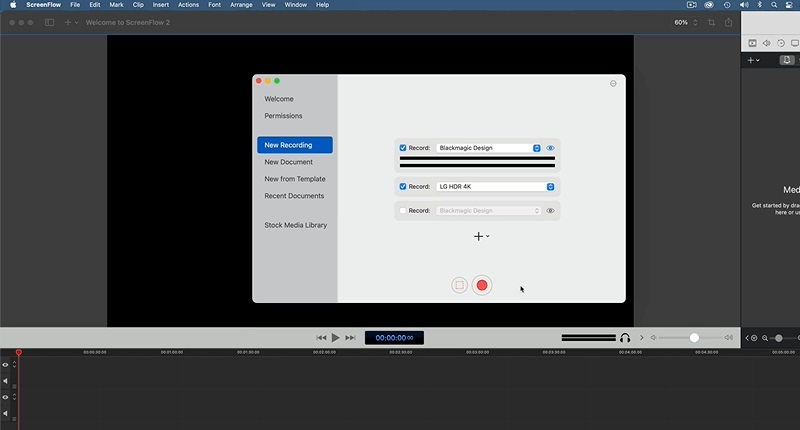Open the greyed-out Blackmagic Design dropdown
This screenshot has width=800, height=430.
[x=488, y=211]
